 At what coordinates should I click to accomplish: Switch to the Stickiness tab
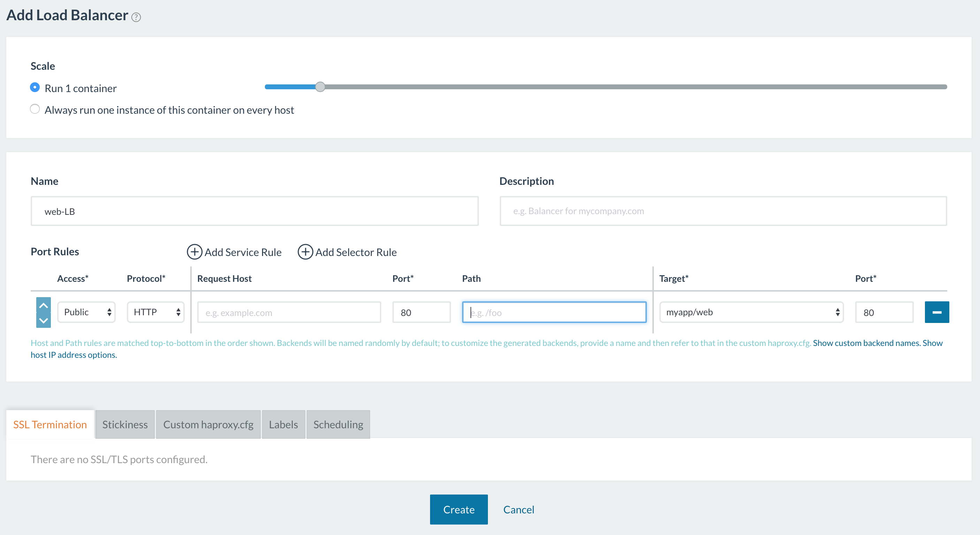tap(125, 424)
